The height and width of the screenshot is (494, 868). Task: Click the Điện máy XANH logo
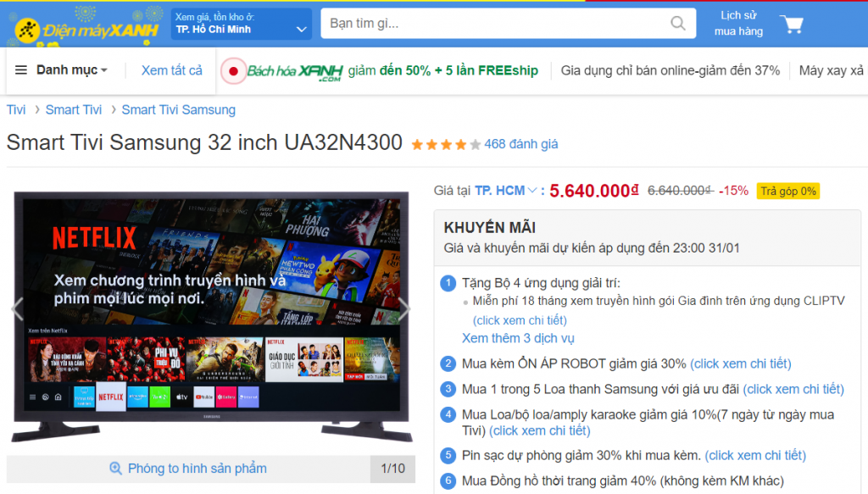87,30
